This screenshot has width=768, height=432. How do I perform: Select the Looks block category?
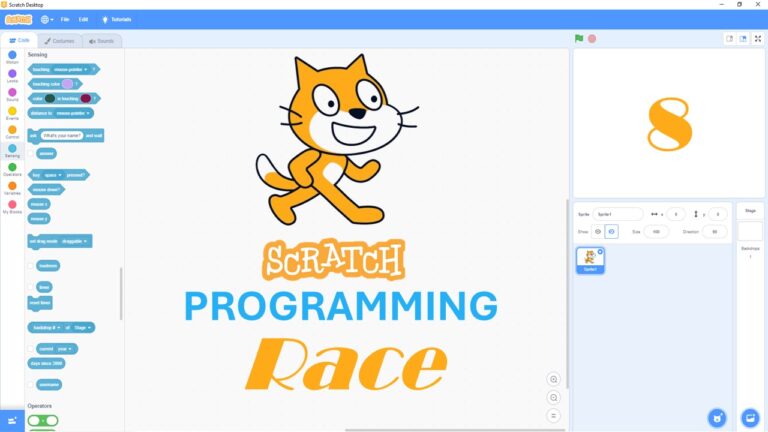12,76
